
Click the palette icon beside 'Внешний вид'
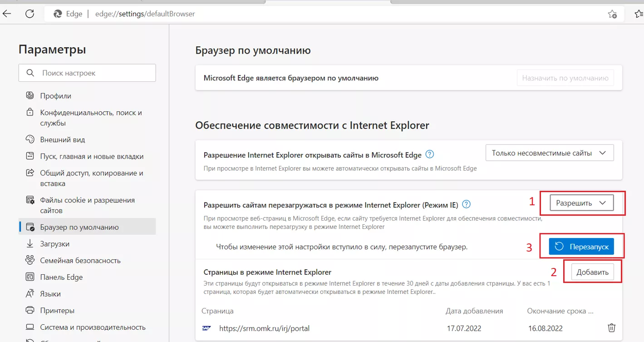click(30, 139)
